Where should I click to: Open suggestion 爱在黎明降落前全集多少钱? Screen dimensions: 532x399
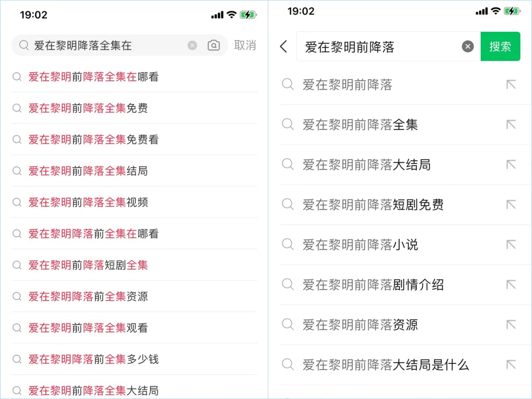(94, 359)
